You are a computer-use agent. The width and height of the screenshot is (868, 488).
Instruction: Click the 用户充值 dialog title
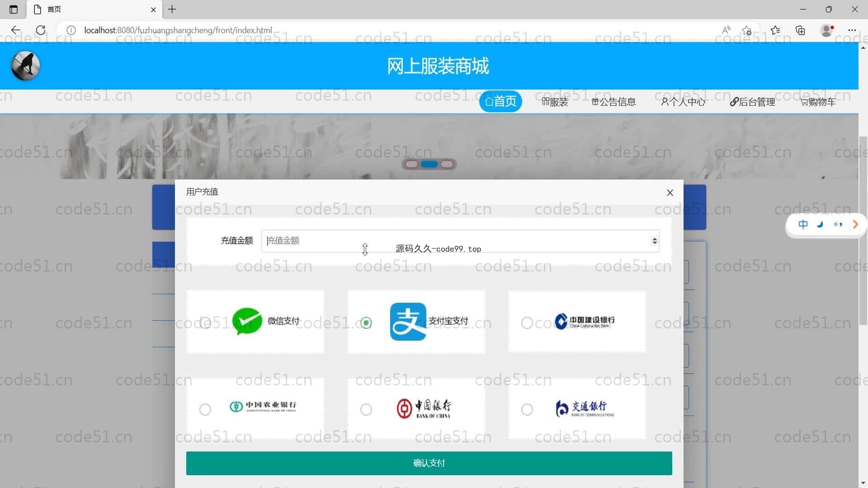point(202,192)
